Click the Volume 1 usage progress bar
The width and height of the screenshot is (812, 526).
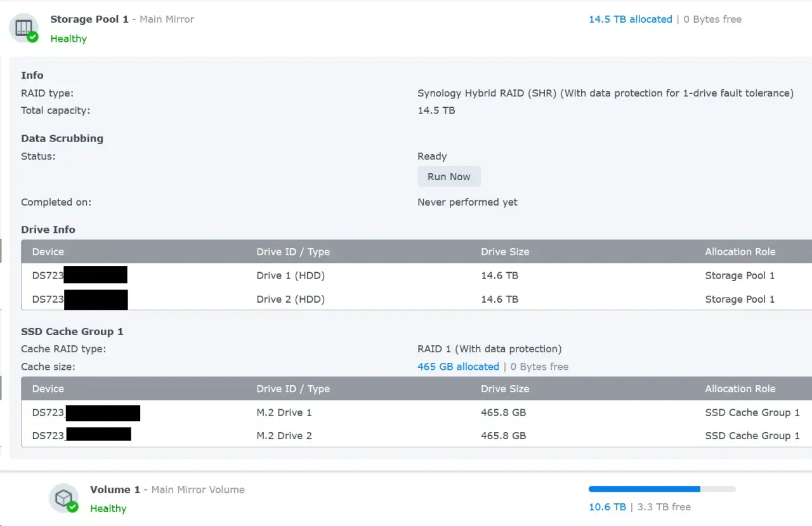pyautogui.click(x=662, y=489)
